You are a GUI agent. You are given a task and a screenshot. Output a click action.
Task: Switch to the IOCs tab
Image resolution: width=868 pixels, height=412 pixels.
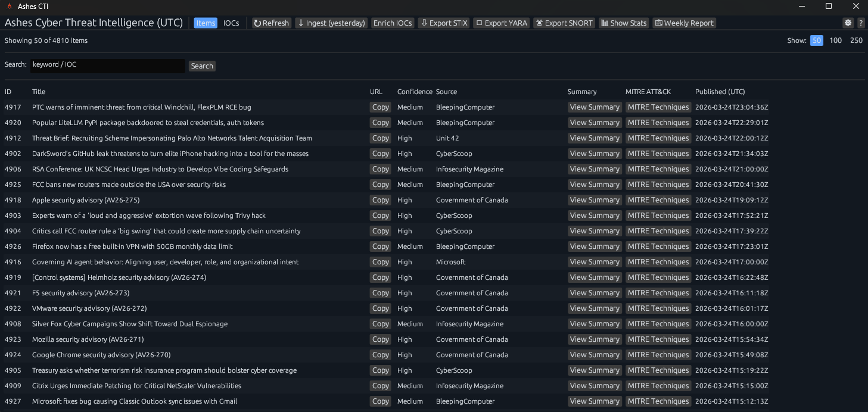231,23
